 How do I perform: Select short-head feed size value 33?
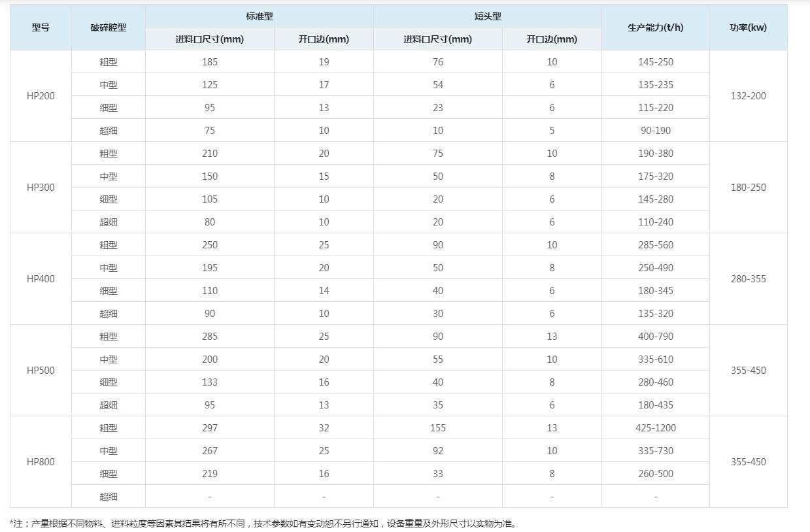click(438, 474)
